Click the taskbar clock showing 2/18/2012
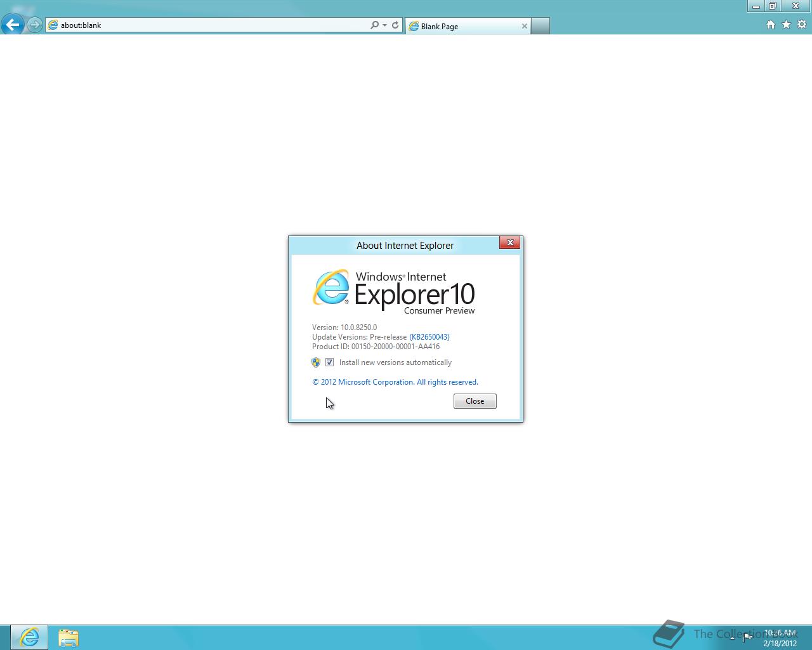812x650 pixels. pos(780,638)
